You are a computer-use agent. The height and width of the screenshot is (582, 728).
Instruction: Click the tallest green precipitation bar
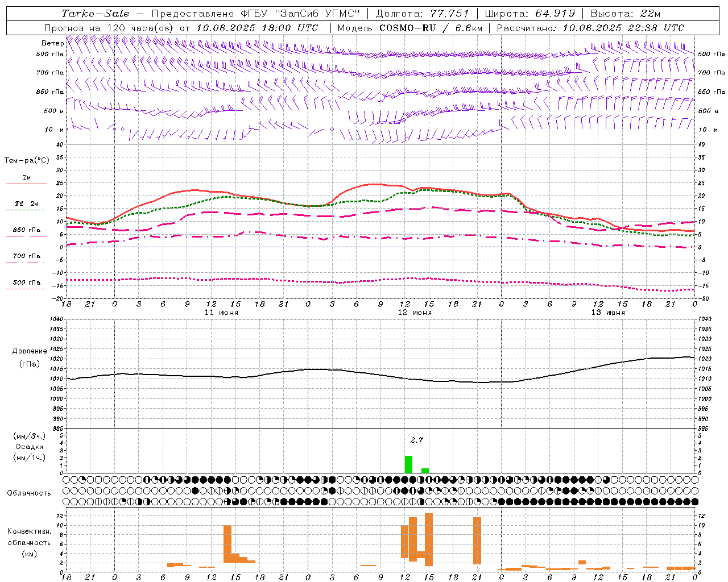coord(408,464)
